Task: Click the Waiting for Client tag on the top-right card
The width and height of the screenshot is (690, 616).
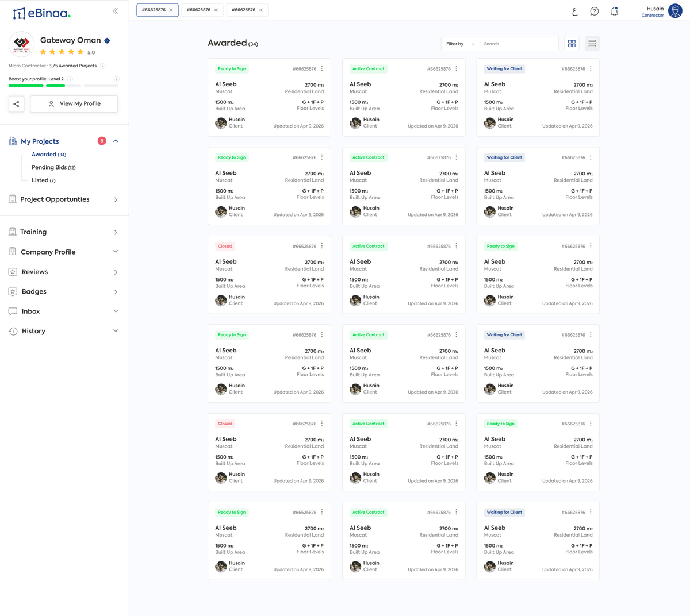Action: pyautogui.click(x=504, y=69)
